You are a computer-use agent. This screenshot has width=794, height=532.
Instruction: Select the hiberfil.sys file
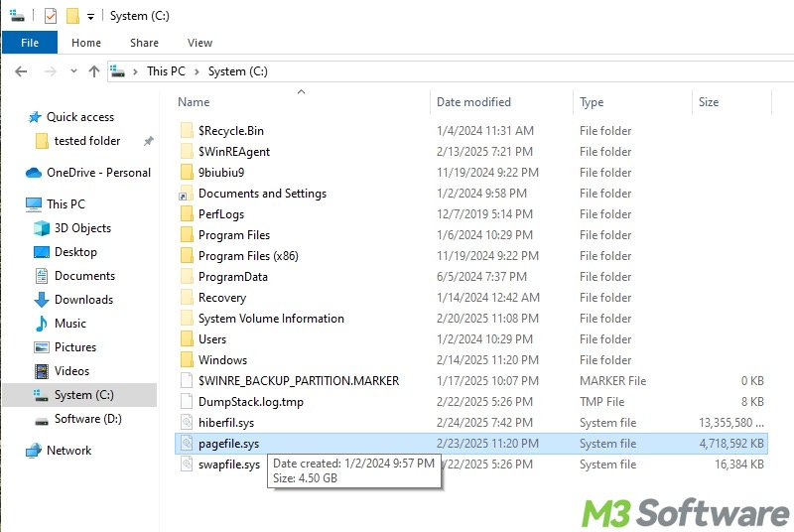[x=225, y=423]
